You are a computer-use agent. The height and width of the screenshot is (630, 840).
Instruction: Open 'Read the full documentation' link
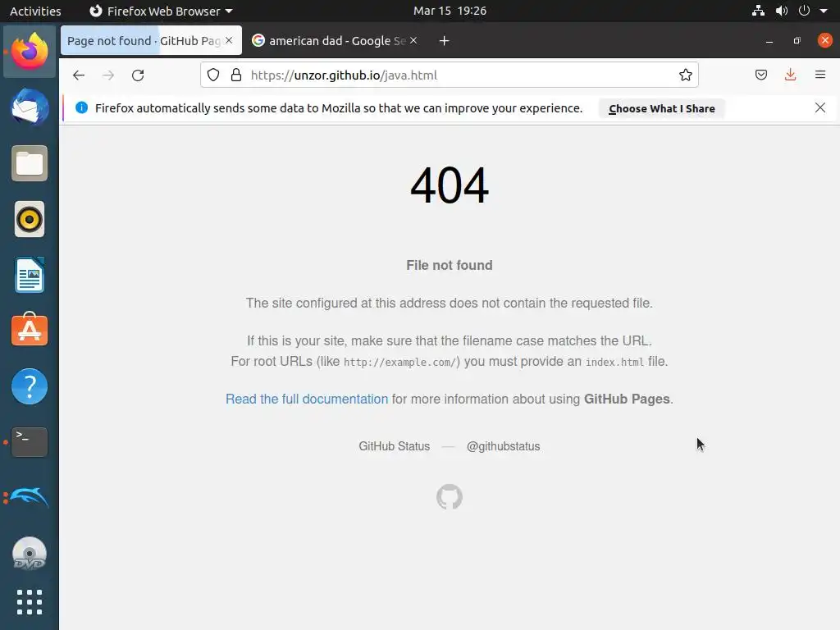307,399
